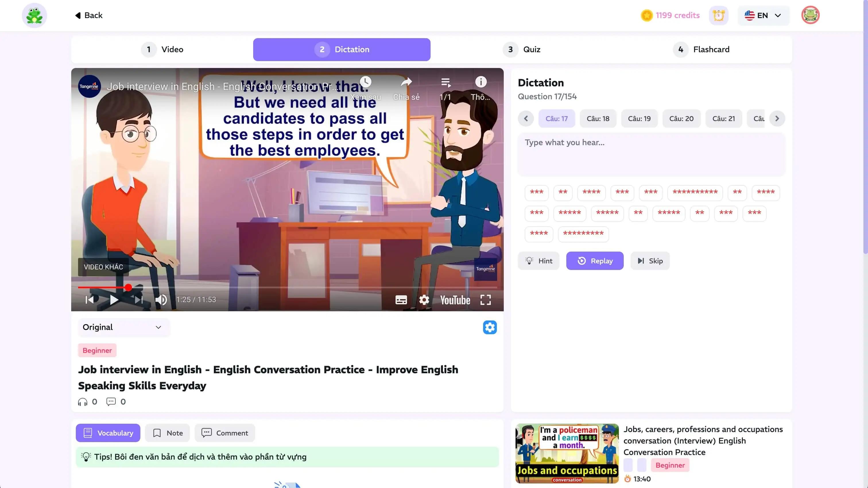Switch to the Quiz step tab
This screenshot has height=488, width=868.
pyautogui.click(x=521, y=50)
